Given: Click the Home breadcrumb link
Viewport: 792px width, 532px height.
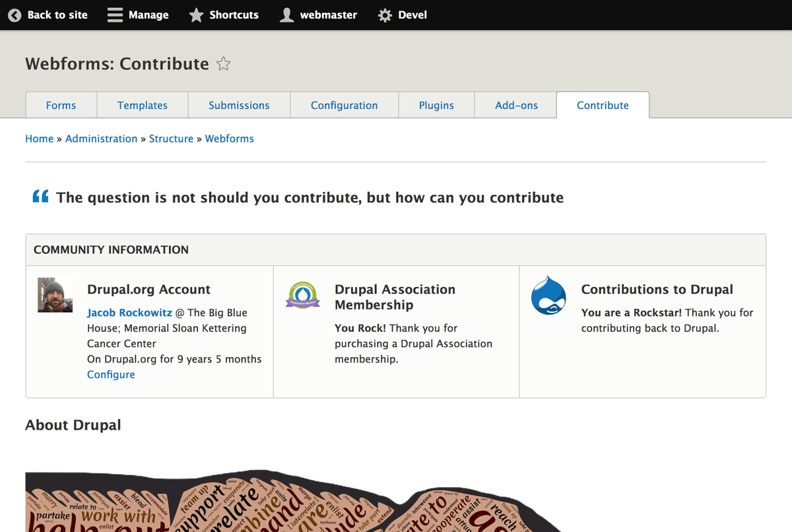Looking at the screenshot, I should tap(39, 139).
